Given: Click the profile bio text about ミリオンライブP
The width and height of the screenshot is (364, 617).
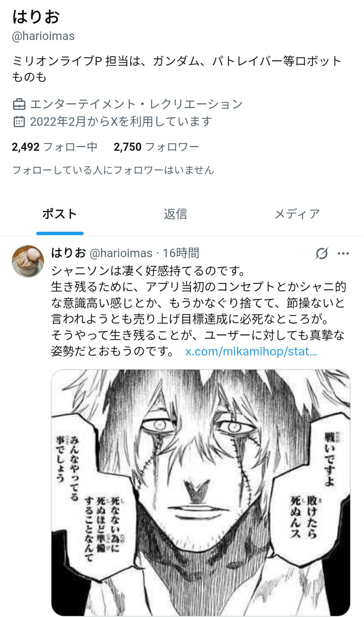Looking at the screenshot, I should point(176,69).
